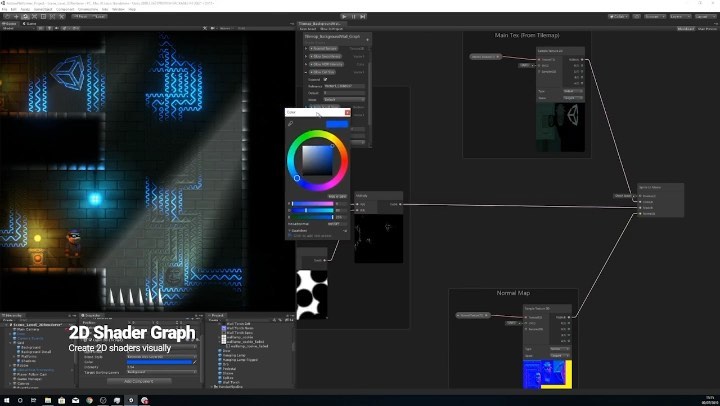
Task: Select the combined Transform tool
Action: 52,17
